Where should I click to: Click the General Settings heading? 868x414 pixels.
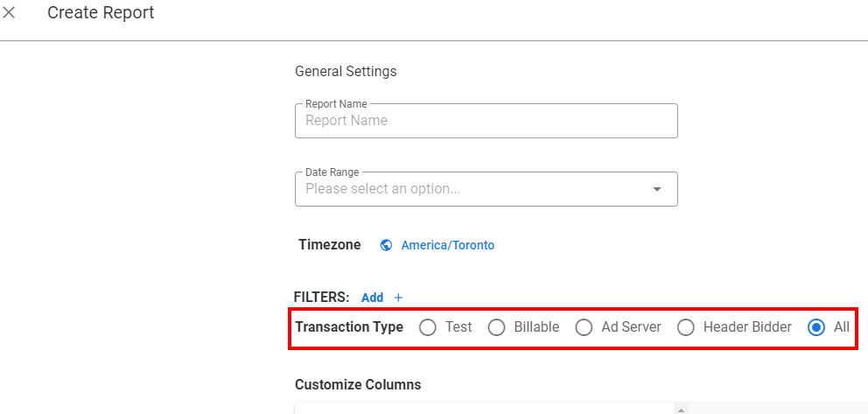coord(346,72)
